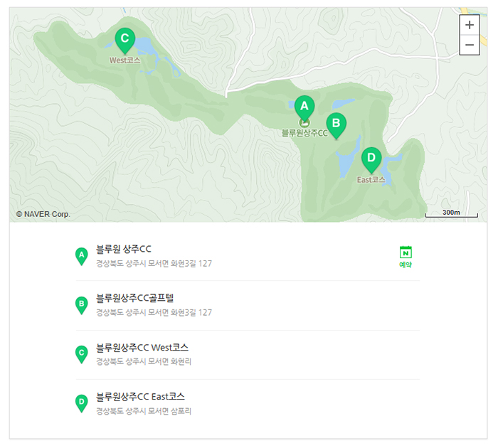Zoom out the map with minus button
Screen dimensions: 498x448
470,45
